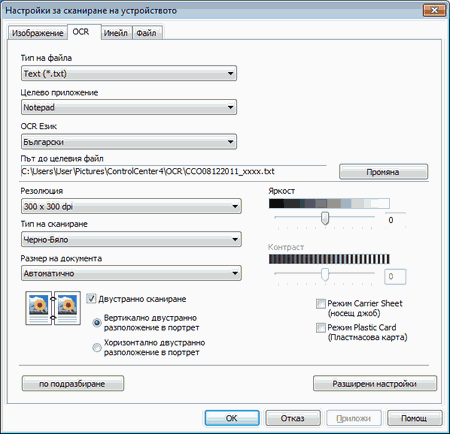Enable Режим Plastic Card checkbox
450x434 pixels.
coord(321,328)
